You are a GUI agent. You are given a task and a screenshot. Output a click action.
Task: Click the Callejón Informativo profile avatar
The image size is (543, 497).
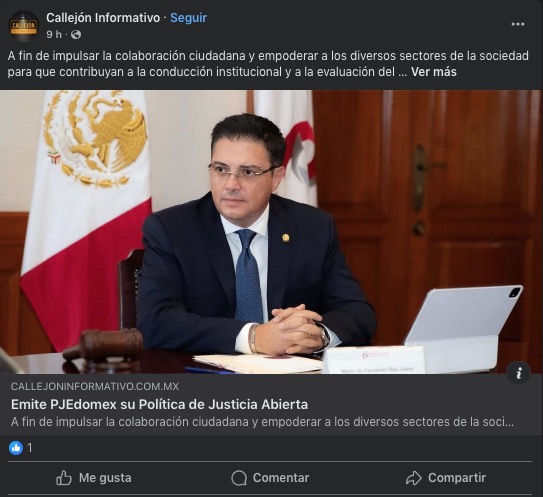point(24,26)
